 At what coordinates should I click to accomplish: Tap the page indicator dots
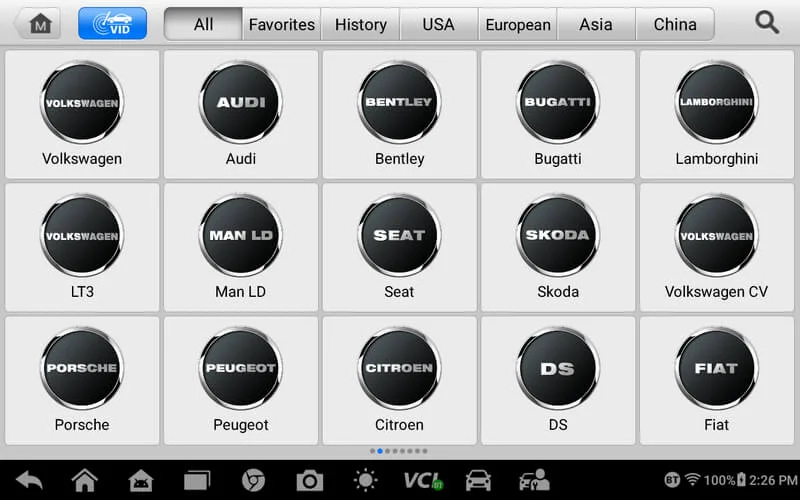point(399,451)
